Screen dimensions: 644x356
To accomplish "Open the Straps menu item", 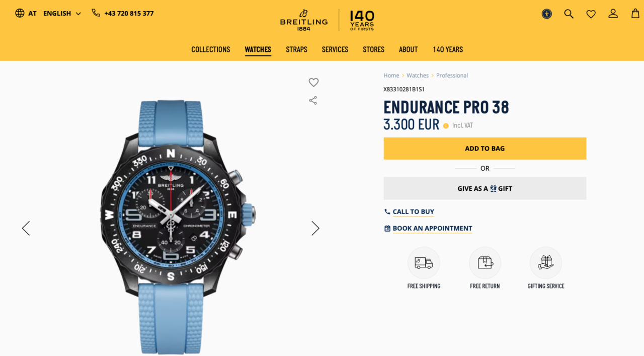I will tap(296, 49).
